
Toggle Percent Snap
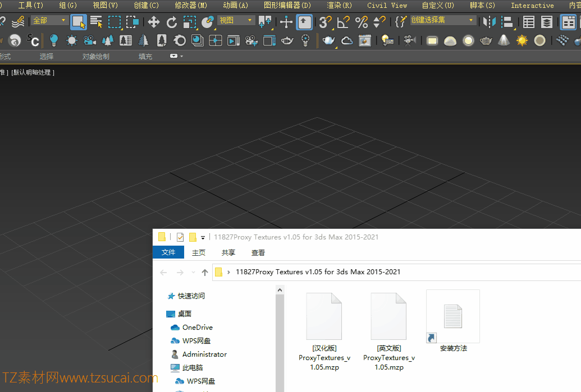point(362,22)
